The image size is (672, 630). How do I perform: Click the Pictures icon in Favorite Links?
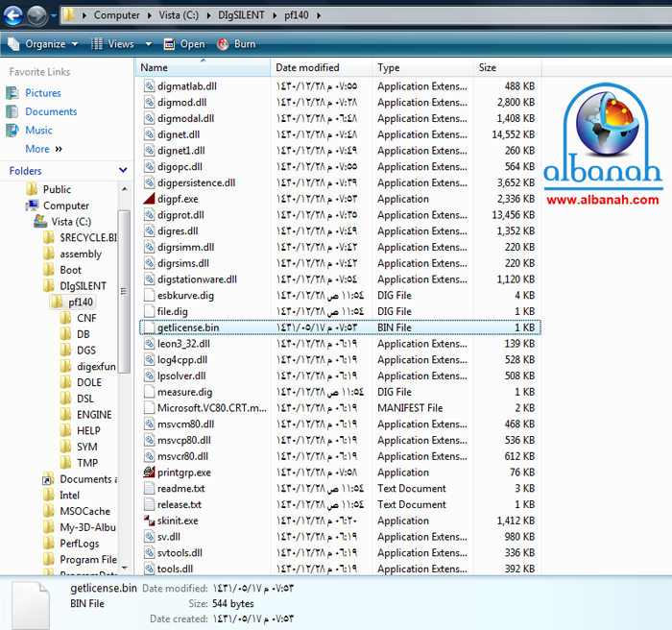pyautogui.click(x=12, y=93)
